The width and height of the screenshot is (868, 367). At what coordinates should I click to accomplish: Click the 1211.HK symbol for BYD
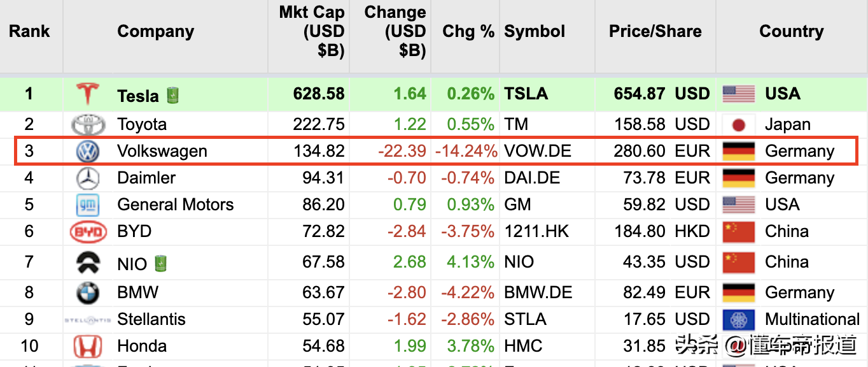point(536,231)
